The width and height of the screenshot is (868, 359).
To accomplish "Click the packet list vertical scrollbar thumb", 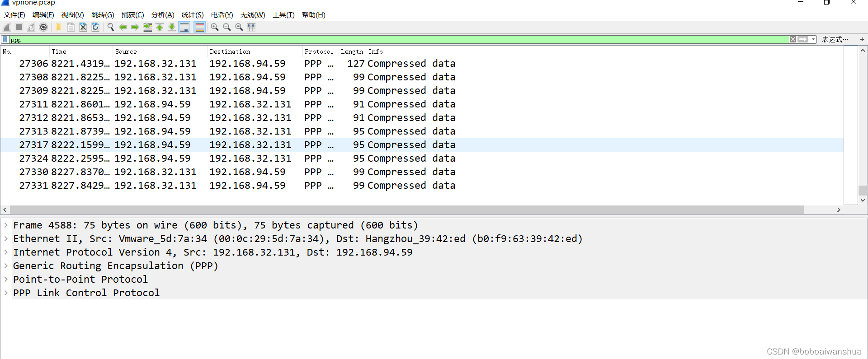I will (863, 190).
